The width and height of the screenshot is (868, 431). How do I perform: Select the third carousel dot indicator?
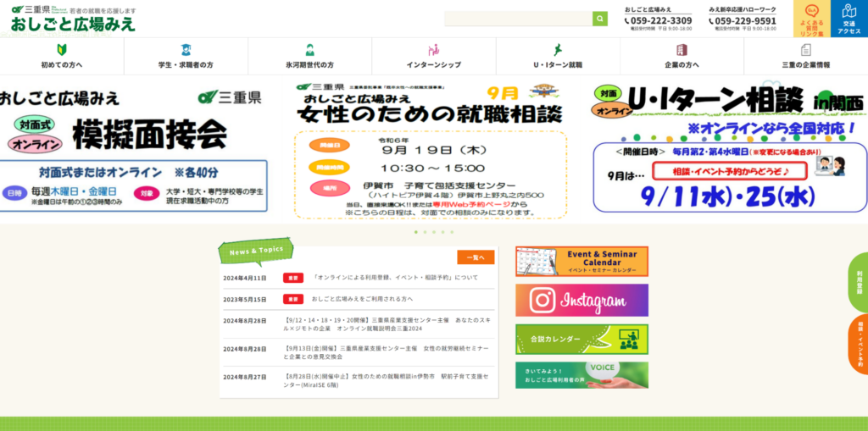pyautogui.click(x=433, y=232)
